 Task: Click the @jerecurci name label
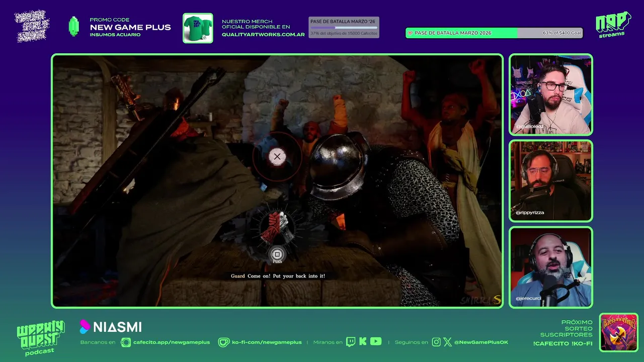[x=528, y=299]
